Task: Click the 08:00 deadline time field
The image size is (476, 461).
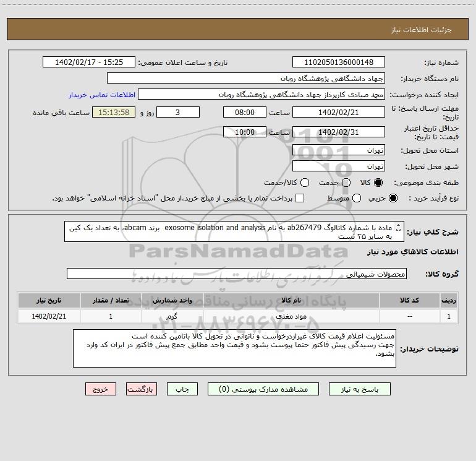Action: [x=245, y=113]
